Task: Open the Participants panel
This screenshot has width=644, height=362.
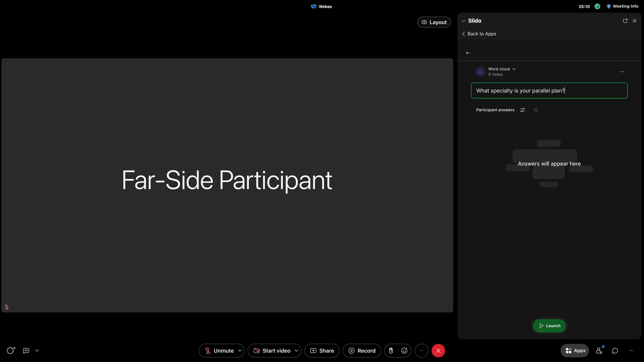Action: (599, 350)
